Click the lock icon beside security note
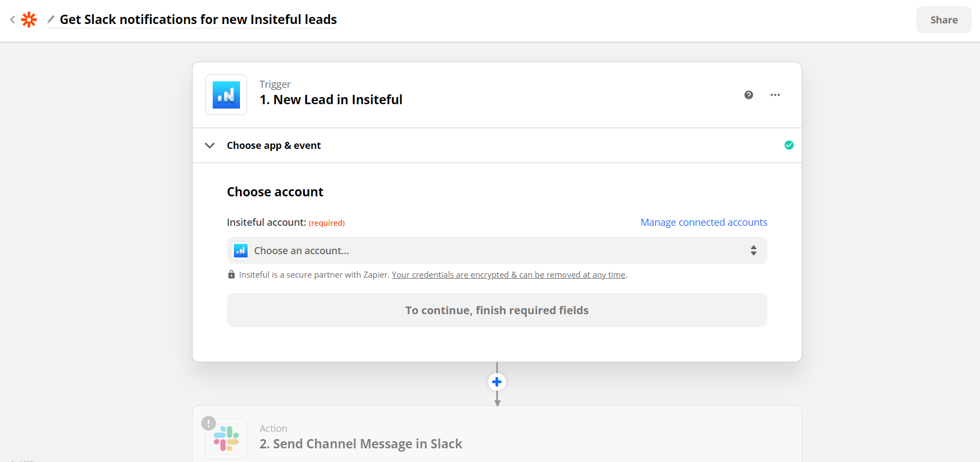The image size is (980, 462). coord(231,274)
